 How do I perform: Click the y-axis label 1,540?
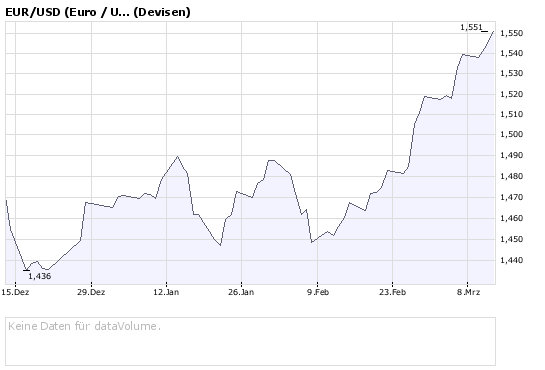(511, 53)
